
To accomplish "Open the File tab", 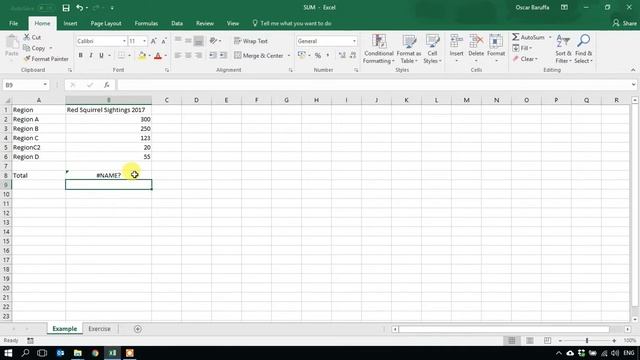I will click(13, 23).
